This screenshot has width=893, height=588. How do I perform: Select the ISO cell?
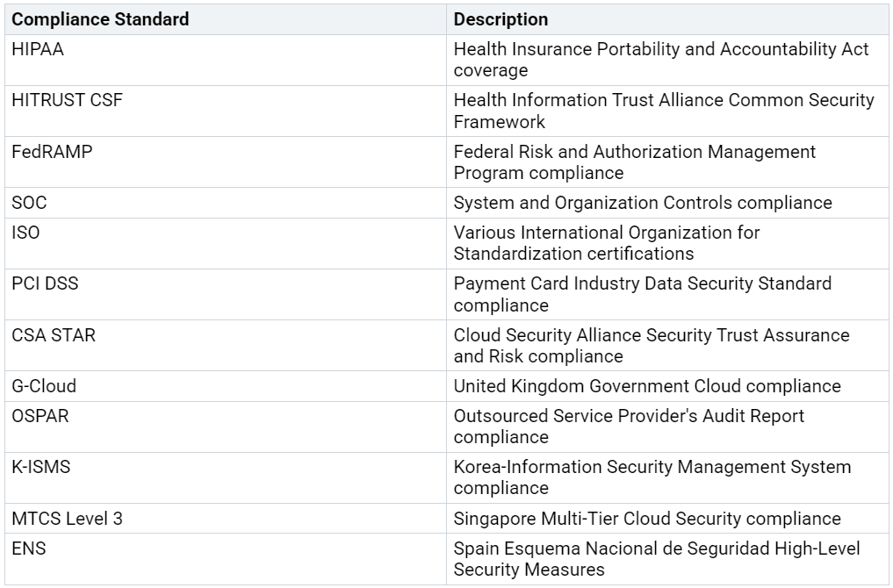[226, 244]
